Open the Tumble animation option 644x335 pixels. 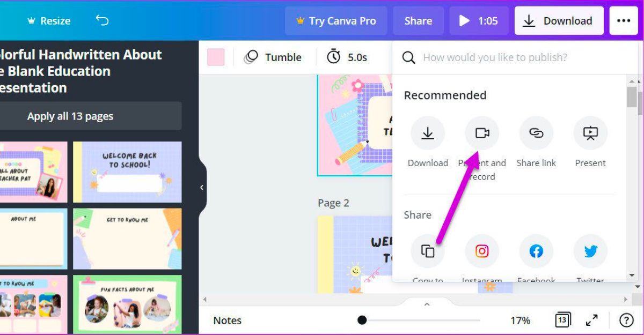[273, 57]
